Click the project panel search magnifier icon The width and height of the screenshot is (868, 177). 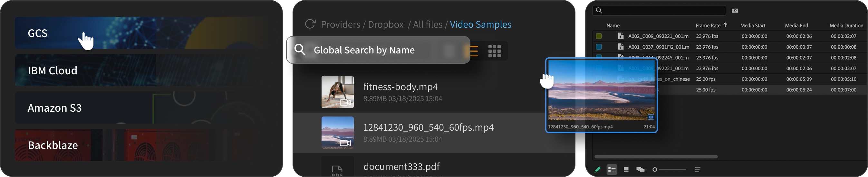pos(599,10)
